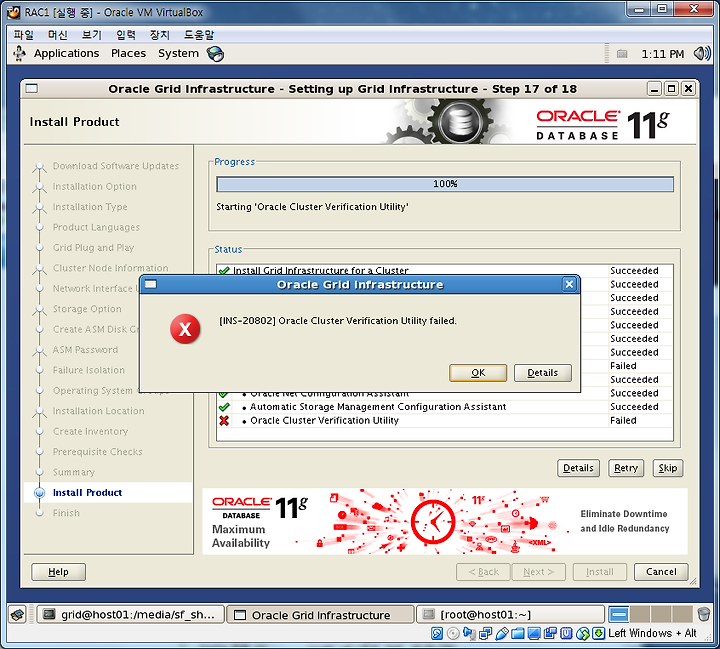Click green check for Automatic Storage Management
The image size is (720, 649).
pos(224,407)
